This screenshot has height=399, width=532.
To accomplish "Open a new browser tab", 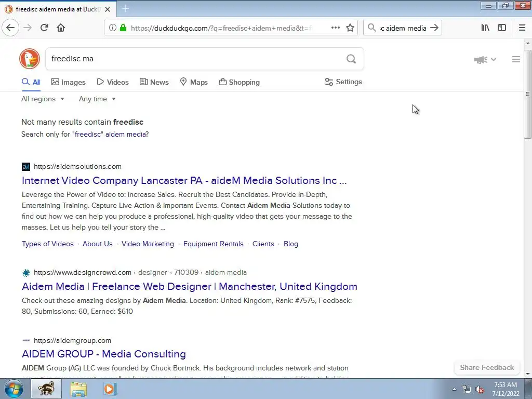I will click(x=125, y=8).
